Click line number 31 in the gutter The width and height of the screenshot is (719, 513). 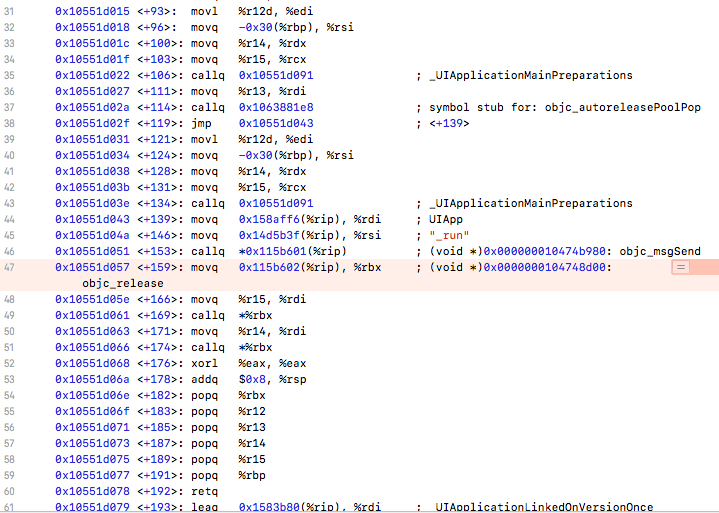pyautogui.click(x=9, y=11)
